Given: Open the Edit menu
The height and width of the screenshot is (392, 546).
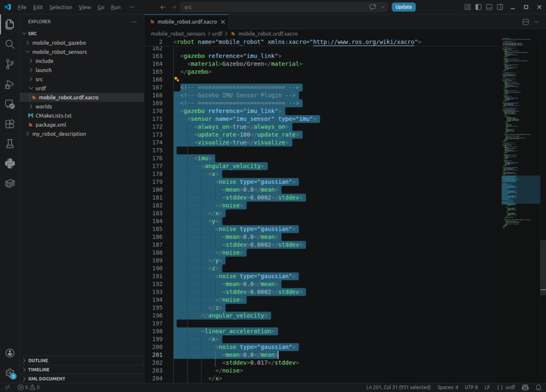Looking at the screenshot, I should (38, 7).
